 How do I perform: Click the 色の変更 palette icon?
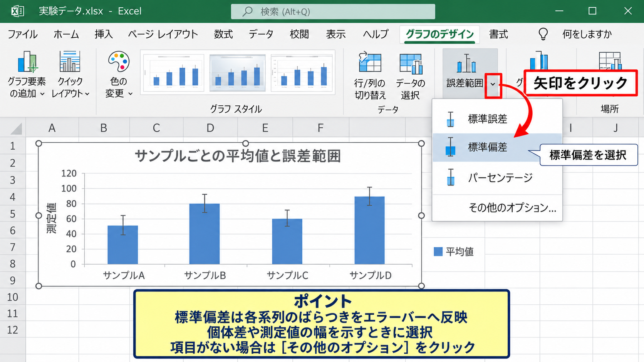pyautogui.click(x=119, y=62)
